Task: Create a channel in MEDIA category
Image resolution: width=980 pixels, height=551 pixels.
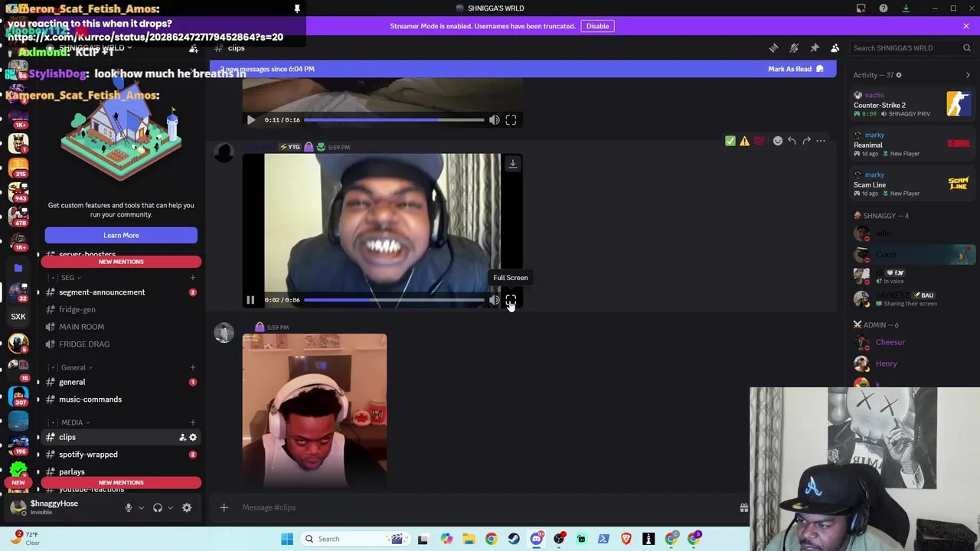Action: 192,422
